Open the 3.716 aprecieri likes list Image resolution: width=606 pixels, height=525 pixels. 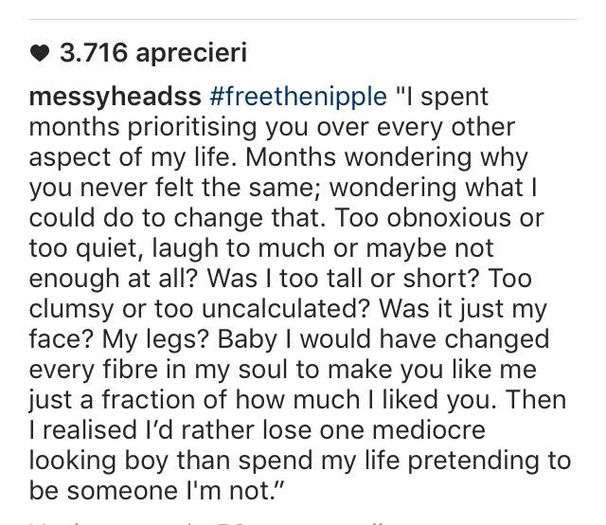coord(138,53)
